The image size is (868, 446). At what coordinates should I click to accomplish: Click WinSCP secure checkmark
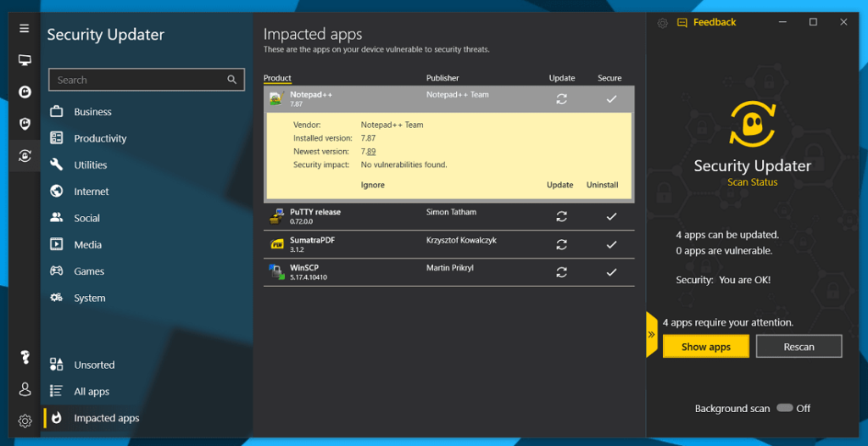(611, 272)
